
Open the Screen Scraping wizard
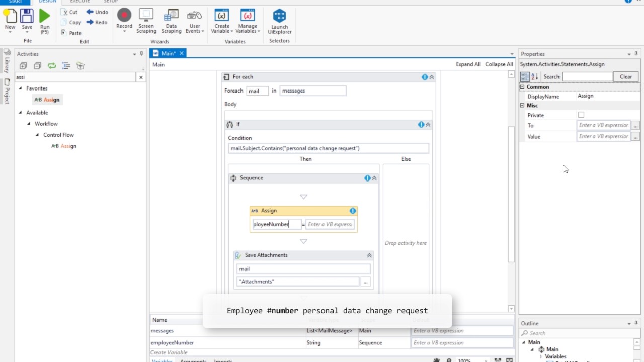146,21
